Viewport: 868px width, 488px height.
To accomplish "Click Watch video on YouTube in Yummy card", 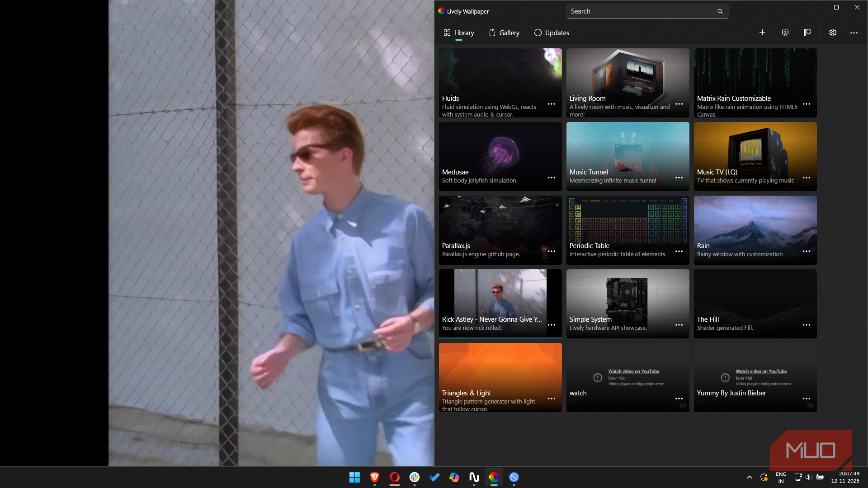I will [x=761, y=371].
